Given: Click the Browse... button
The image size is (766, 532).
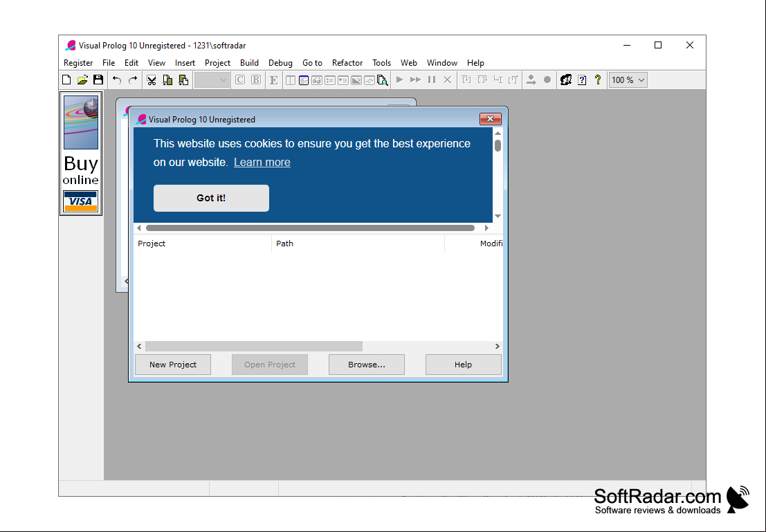Looking at the screenshot, I should (366, 365).
